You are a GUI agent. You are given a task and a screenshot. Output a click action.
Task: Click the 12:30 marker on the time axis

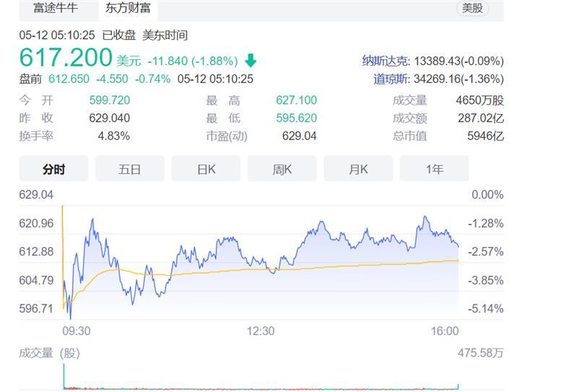(261, 331)
